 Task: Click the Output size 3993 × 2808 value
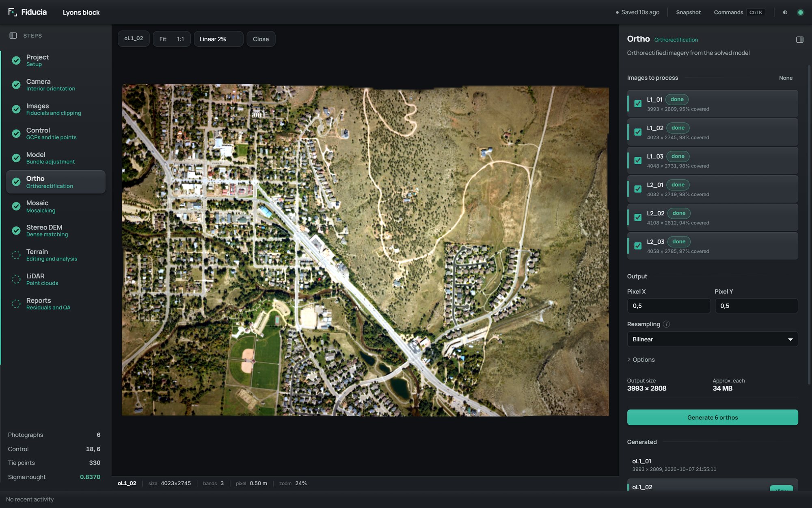[646, 388]
